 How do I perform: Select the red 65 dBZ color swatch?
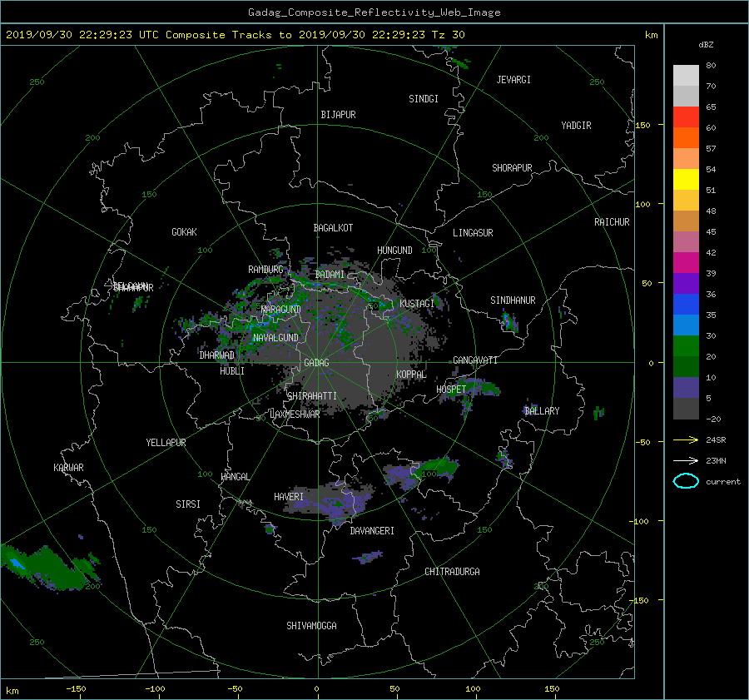(x=686, y=117)
